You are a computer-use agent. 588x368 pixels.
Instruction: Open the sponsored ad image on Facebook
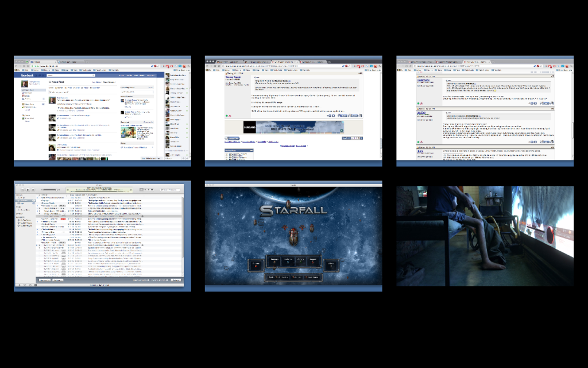pyautogui.click(x=128, y=132)
